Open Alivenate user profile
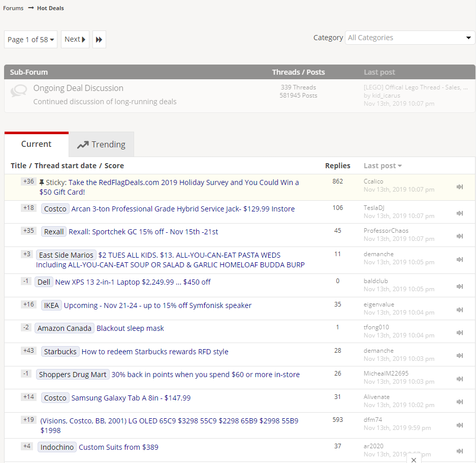The width and height of the screenshot is (476, 463). 377,397
